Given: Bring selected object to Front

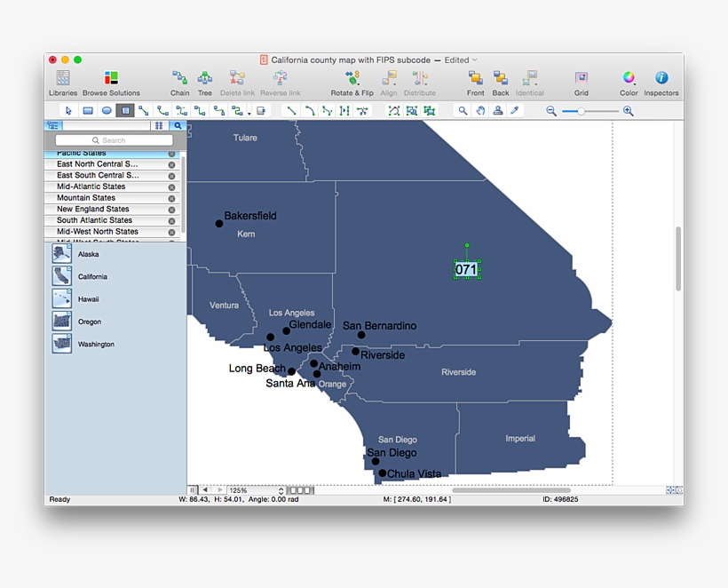Looking at the screenshot, I should [476, 83].
